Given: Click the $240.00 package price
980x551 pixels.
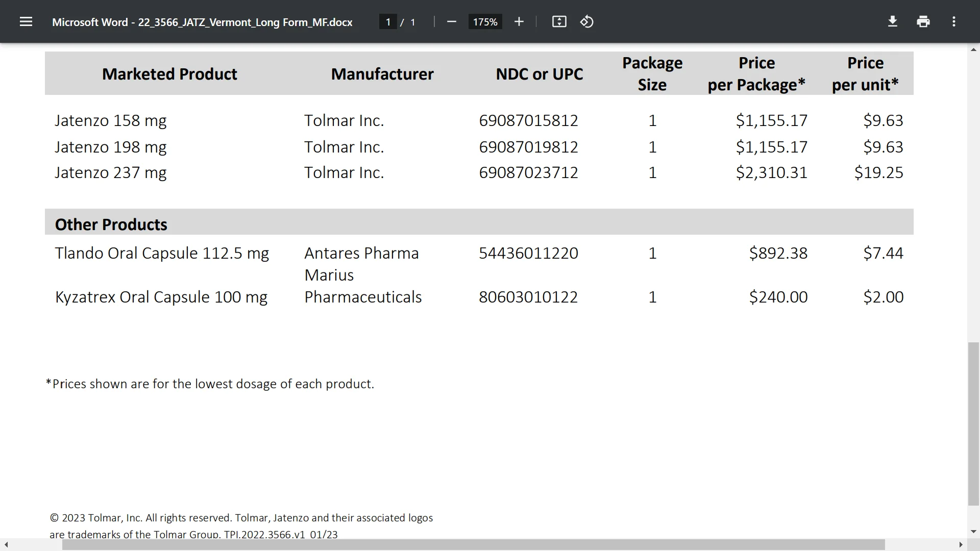Looking at the screenshot, I should pos(778,297).
